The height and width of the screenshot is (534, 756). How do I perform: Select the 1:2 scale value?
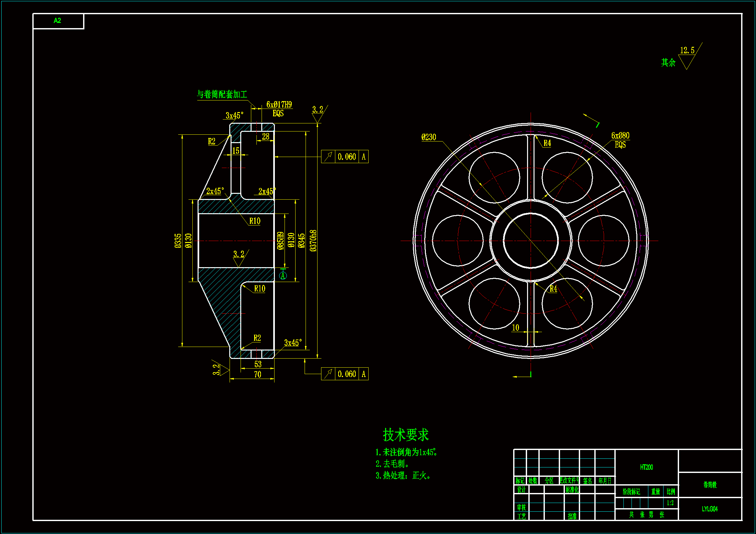(670, 503)
